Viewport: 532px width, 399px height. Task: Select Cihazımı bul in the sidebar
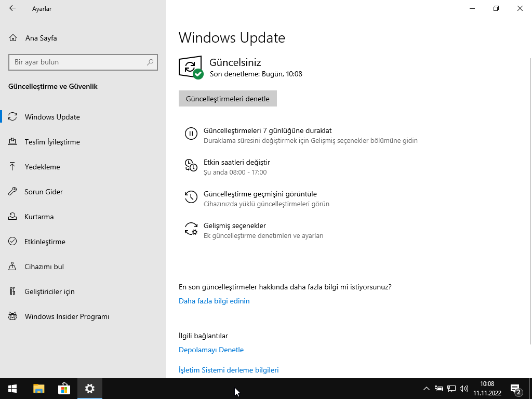pos(83,267)
